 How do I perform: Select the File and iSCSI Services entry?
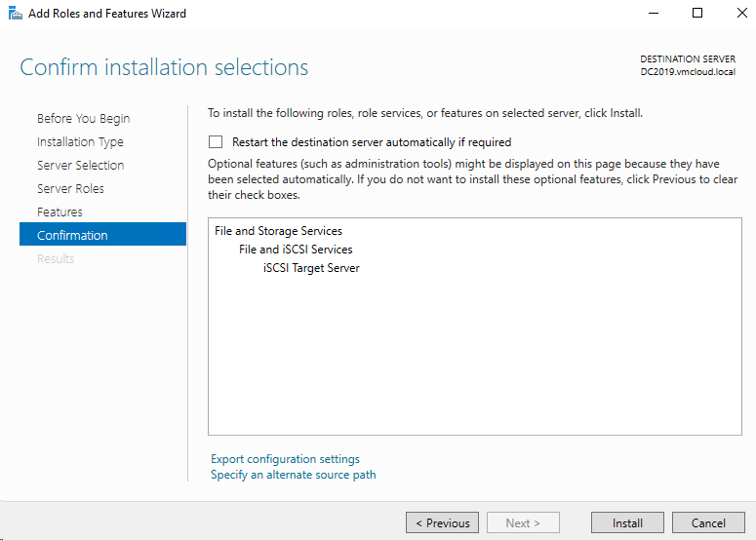click(x=296, y=250)
